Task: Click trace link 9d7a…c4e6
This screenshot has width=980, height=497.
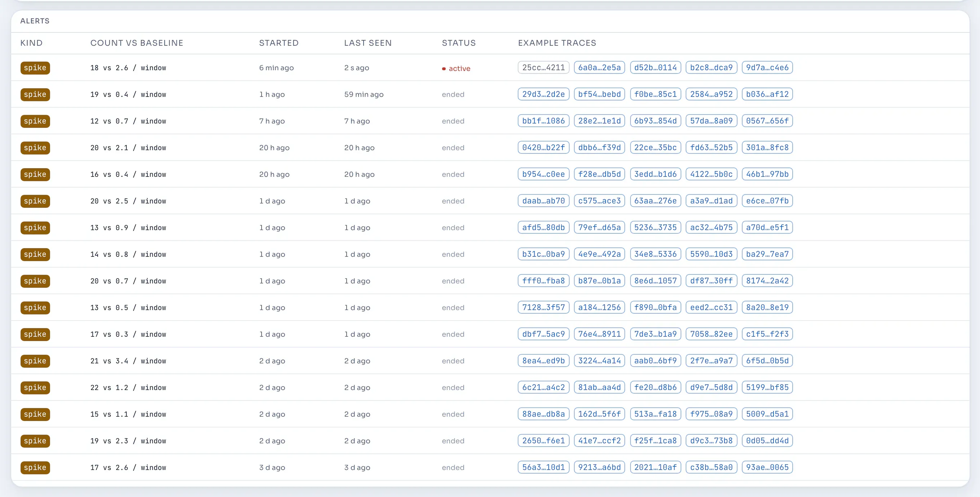Action: click(x=767, y=68)
